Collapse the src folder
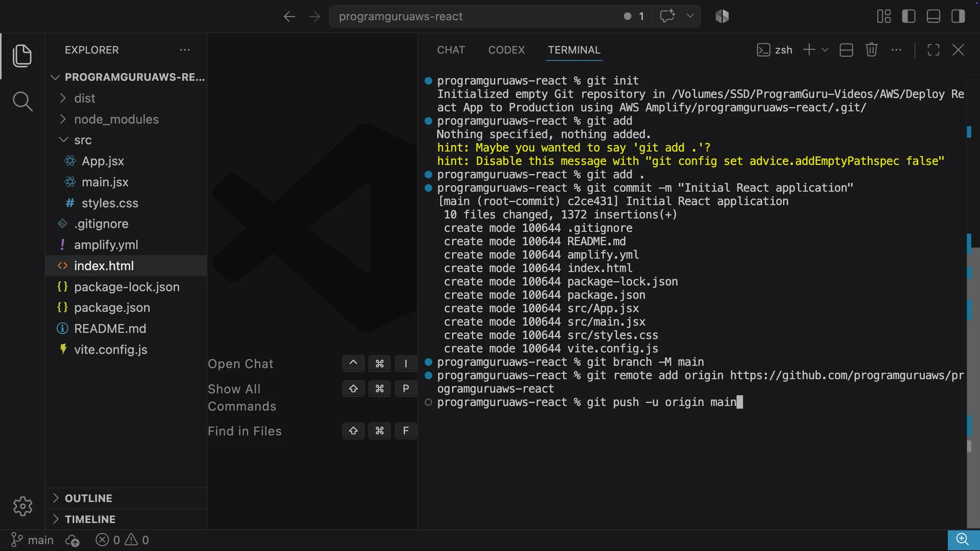980x551 pixels. pos(126,140)
